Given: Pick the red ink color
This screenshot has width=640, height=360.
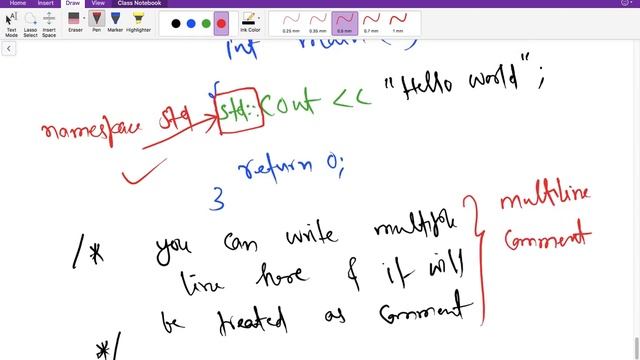Looking at the screenshot, I should click(221, 24).
